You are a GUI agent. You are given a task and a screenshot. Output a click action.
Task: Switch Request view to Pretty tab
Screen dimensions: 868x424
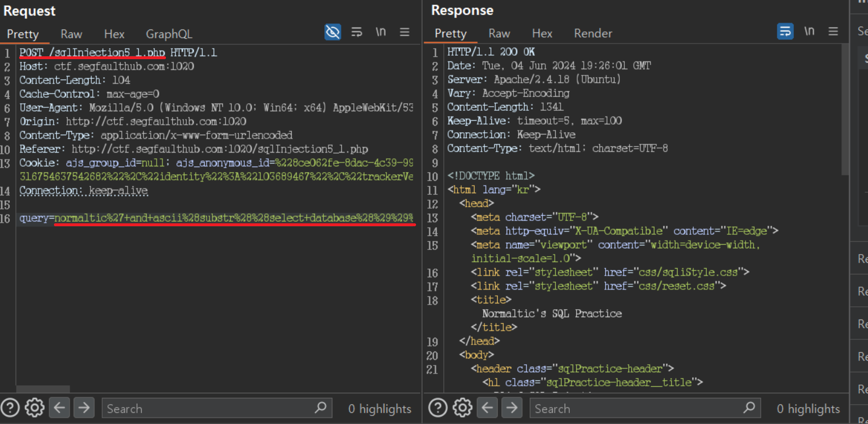(x=23, y=34)
